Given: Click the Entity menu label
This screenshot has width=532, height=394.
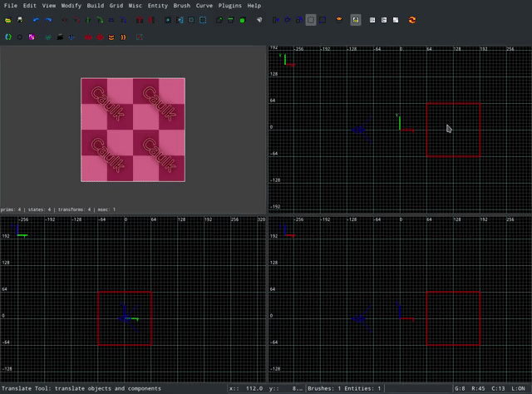Looking at the screenshot, I should (x=157, y=6).
